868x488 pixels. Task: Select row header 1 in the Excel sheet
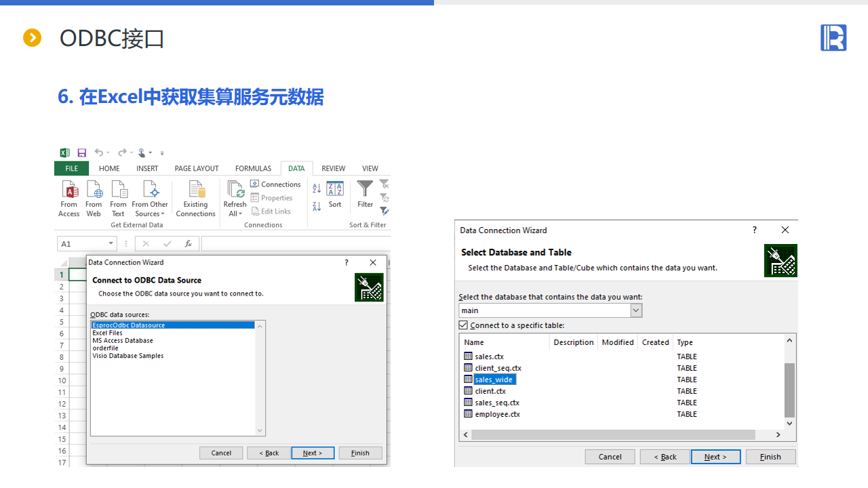pyautogui.click(x=62, y=274)
